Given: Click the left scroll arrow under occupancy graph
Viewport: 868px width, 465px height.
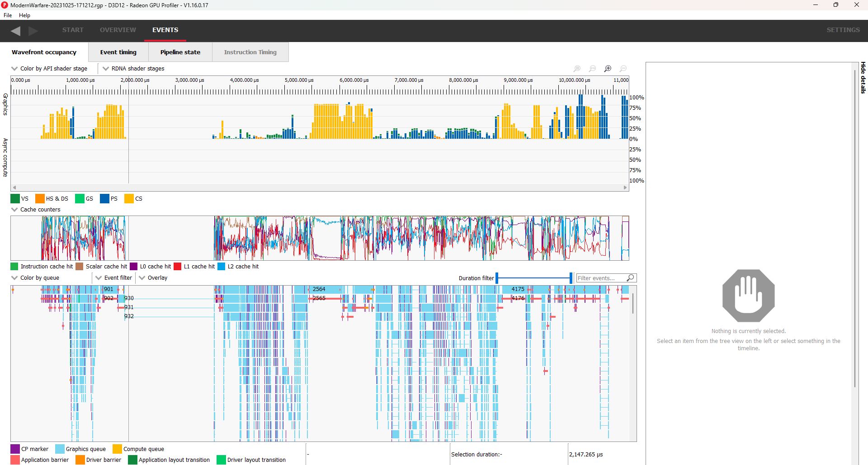Looking at the screenshot, I should click(14, 187).
